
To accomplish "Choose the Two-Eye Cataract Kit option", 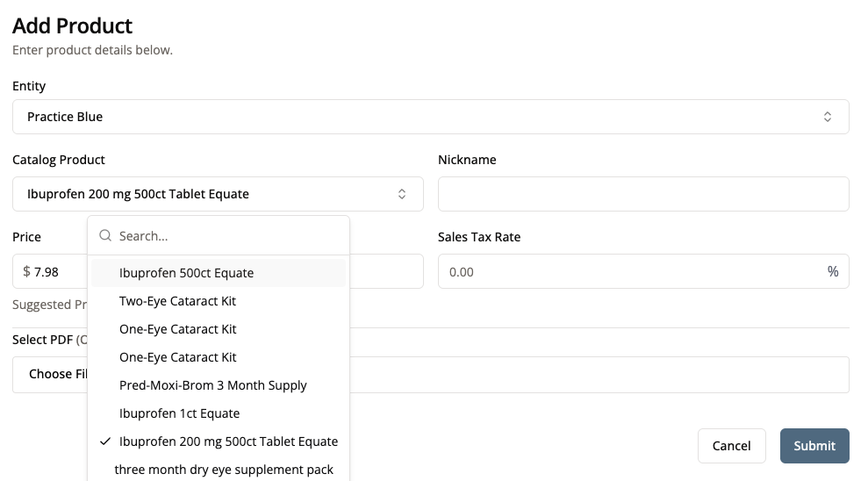I will click(x=177, y=301).
